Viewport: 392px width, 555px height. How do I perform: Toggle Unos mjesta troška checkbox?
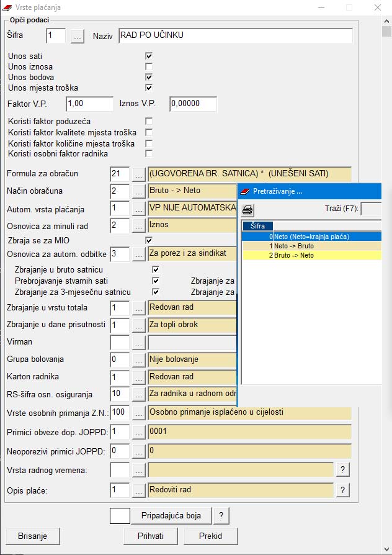[x=149, y=88]
